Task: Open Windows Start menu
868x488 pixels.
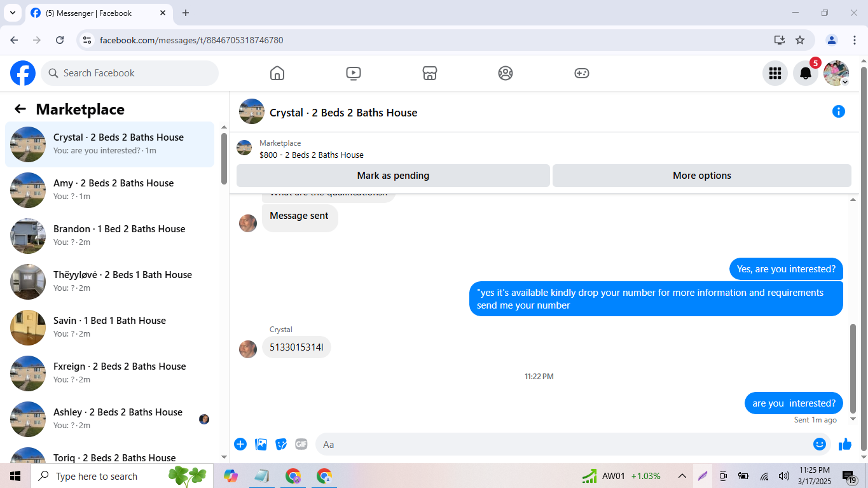Action: 15,476
